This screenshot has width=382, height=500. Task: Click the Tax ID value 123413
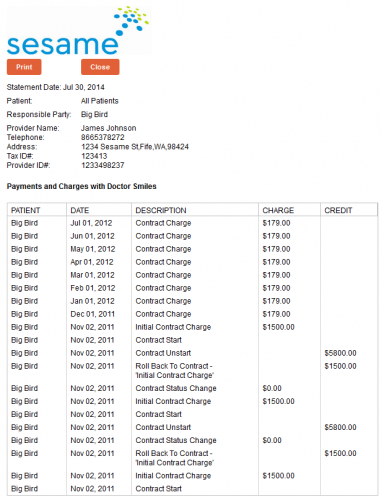click(94, 156)
